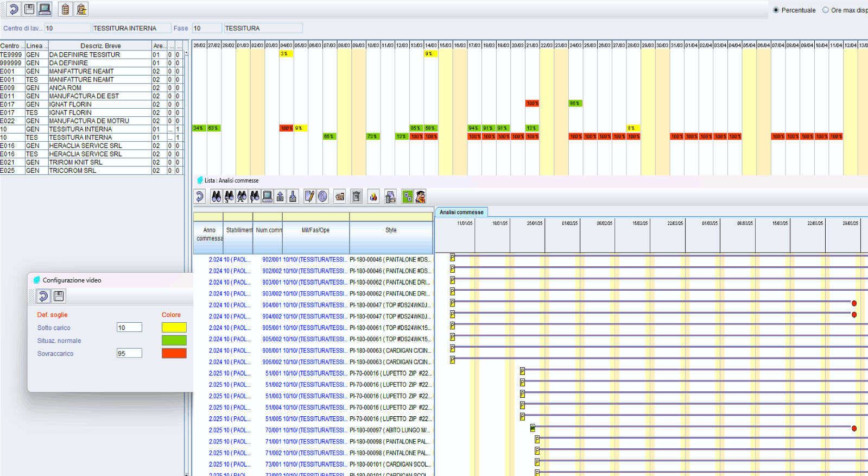Image resolution: width=868 pixels, height=476 pixels.
Task: Click the monitor icon in top toolbar
Action: pyautogui.click(x=45, y=9)
